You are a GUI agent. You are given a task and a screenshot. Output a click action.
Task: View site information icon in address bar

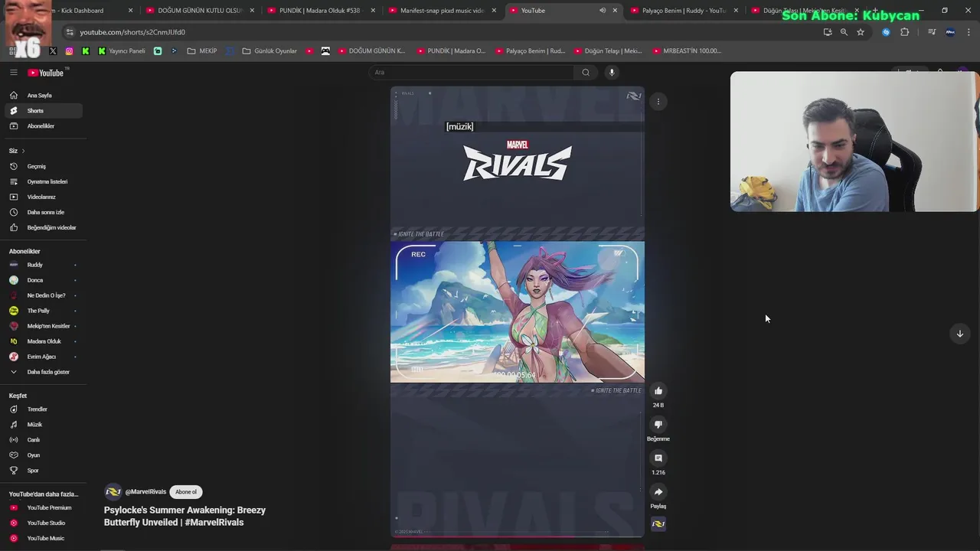click(x=70, y=32)
